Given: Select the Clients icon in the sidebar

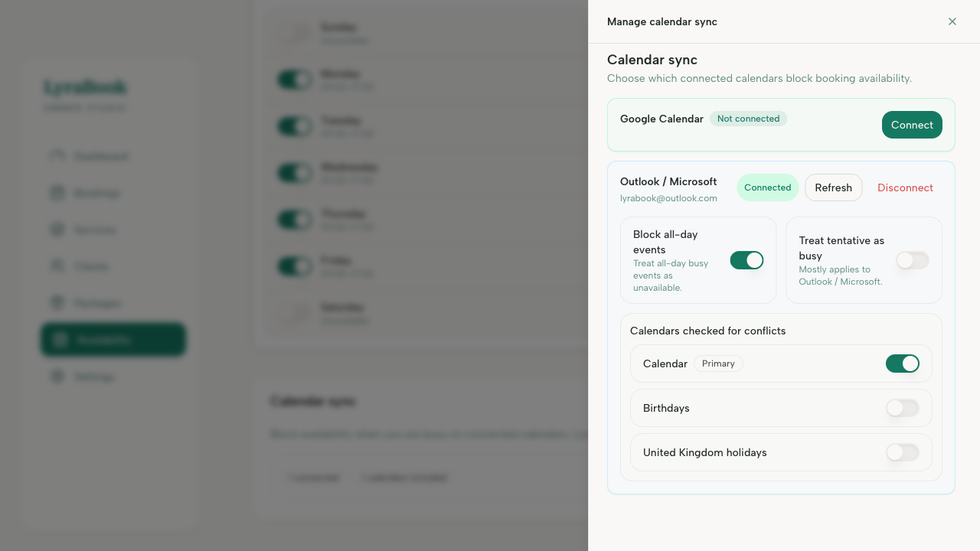Looking at the screenshot, I should (x=57, y=266).
